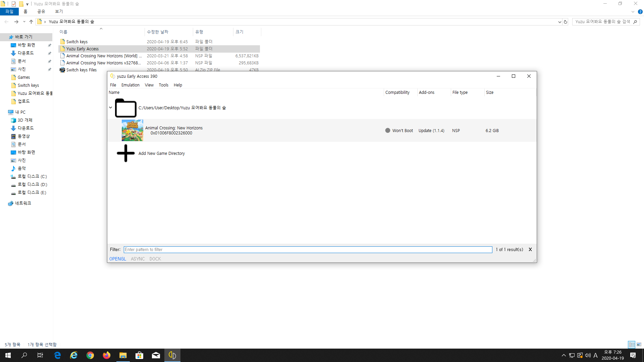Toggle DOCK mode in yuzu status bar

(x=155, y=259)
